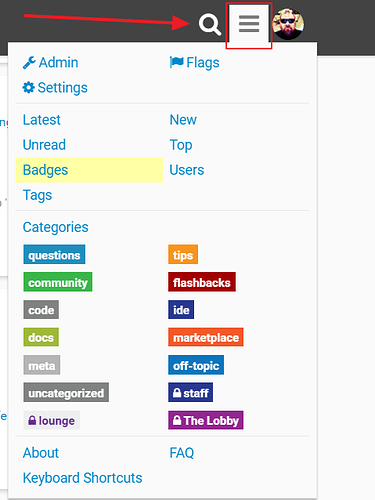Open the purple The Lobby category
Image resolution: width=375 pixels, height=500 pixels.
pyautogui.click(x=206, y=420)
